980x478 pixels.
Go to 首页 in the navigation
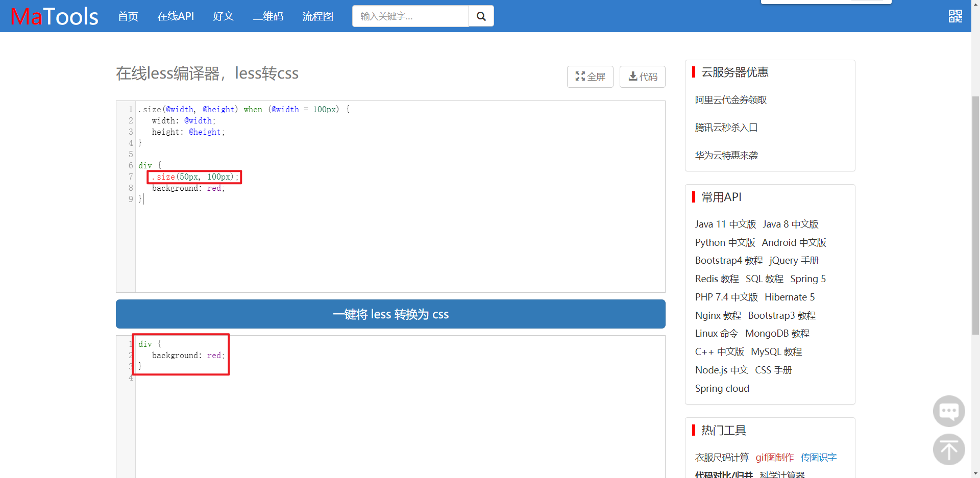click(x=128, y=16)
